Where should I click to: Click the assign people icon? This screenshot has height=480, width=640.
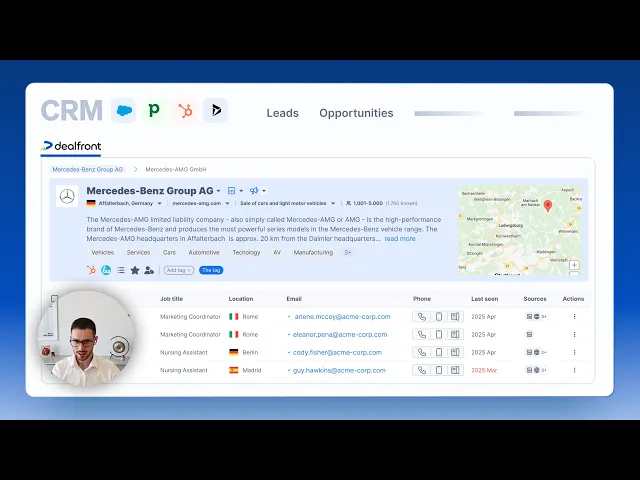coord(149,270)
